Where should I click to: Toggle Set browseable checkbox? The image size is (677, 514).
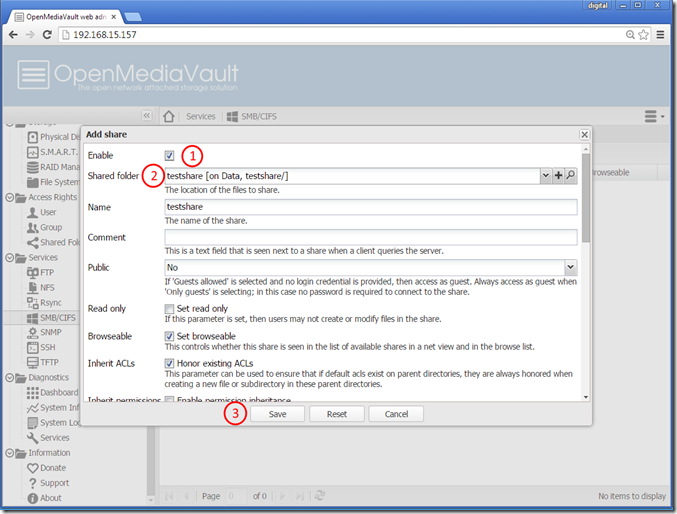tap(169, 336)
